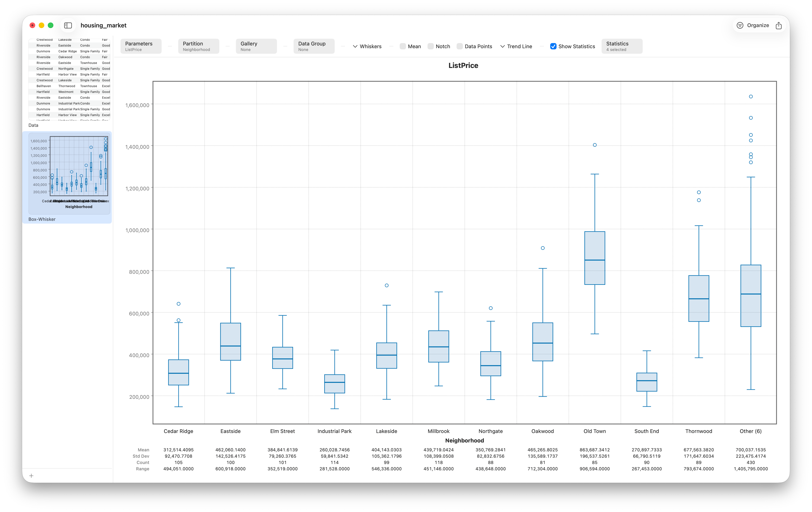Open the Statistics 4 selected dropdown

(622, 46)
